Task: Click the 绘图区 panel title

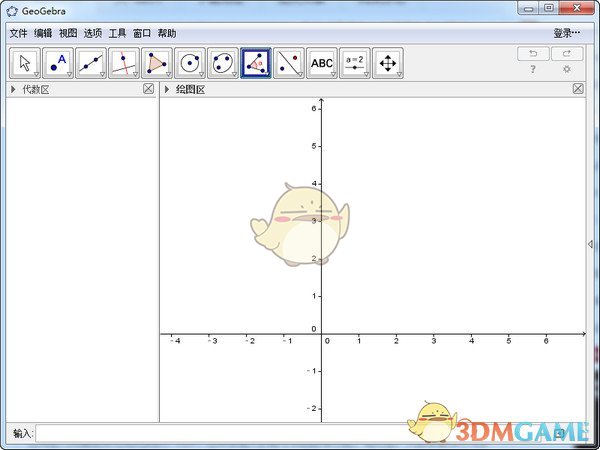Action: click(190, 90)
